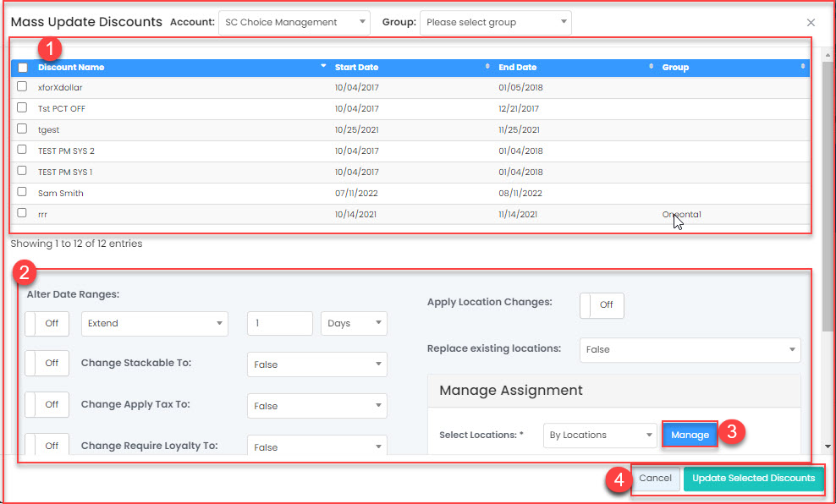The height and width of the screenshot is (504, 836).
Task: Click scrollbar up arrow at top
Action: tap(828, 55)
